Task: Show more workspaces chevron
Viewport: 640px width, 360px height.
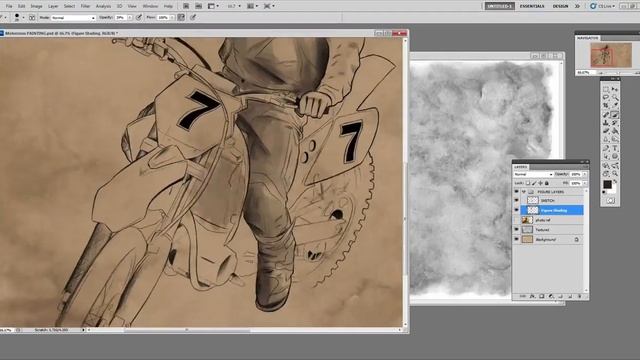Action: point(577,6)
